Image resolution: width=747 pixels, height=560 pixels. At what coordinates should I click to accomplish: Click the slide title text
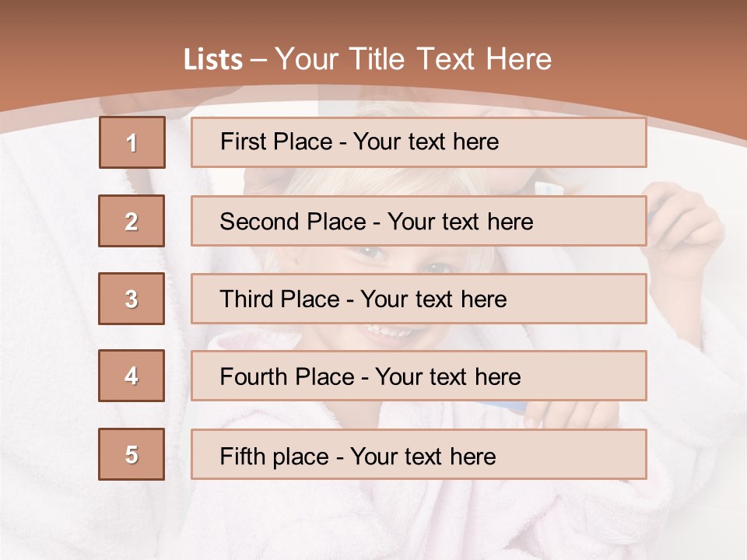[367, 59]
